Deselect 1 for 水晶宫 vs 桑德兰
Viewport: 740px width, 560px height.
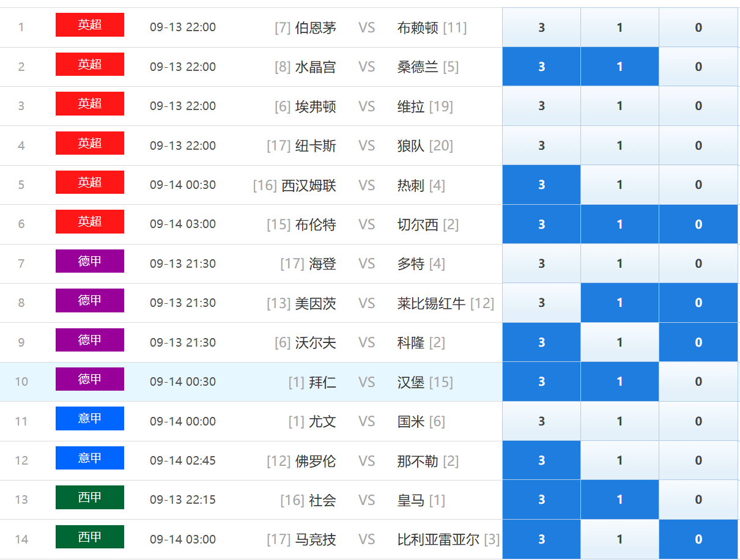[x=620, y=67]
